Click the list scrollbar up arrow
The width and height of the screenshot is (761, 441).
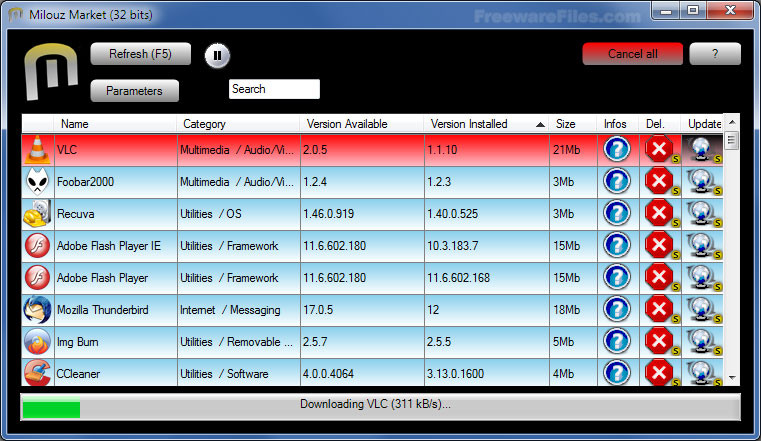pyautogui.click(x=732, y=122)
